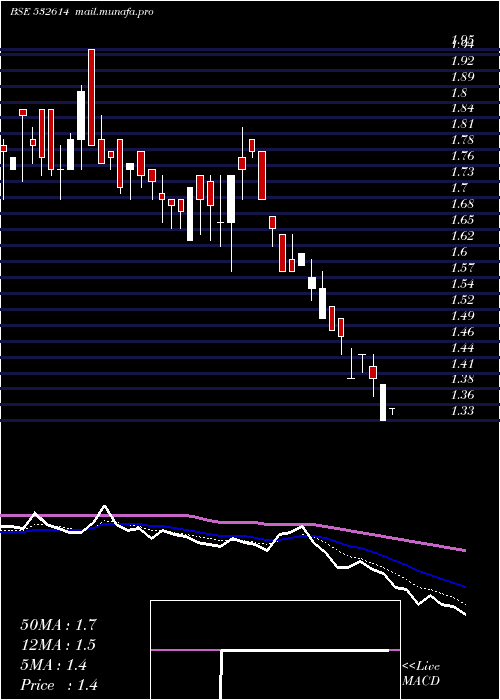Click the 50MA : 1.7 readout

point(58,625)
